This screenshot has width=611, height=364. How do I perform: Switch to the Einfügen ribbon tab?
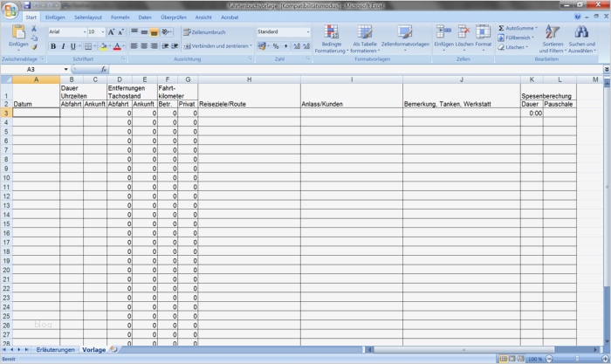click(55, 17)
